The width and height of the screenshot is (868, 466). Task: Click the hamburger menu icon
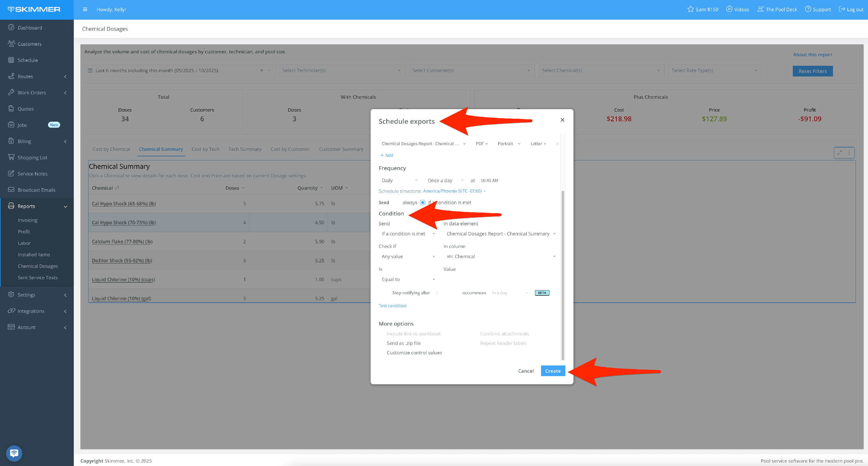(x=85, y=10)
